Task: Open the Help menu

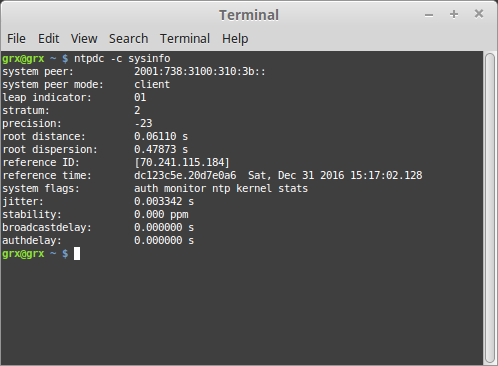Action: [235, 39]
